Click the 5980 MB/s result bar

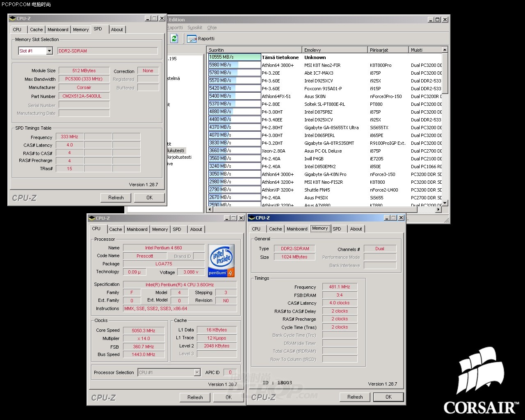coord(235,65)
